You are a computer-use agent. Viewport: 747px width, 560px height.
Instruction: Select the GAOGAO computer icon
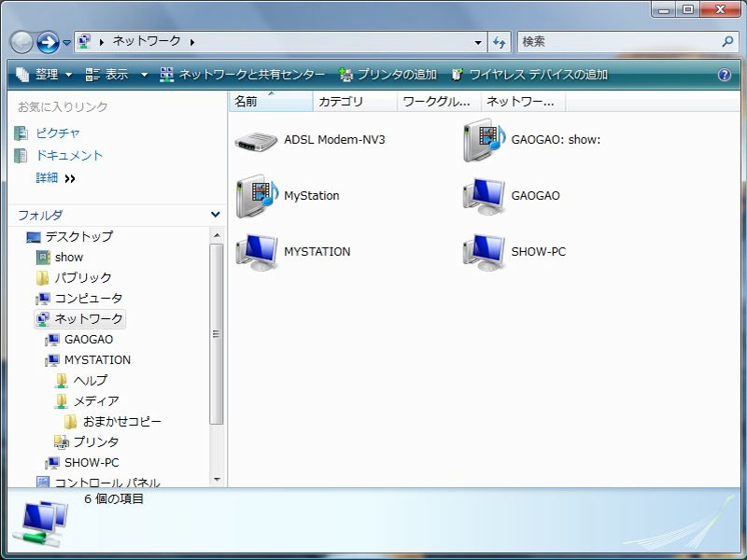484,196
